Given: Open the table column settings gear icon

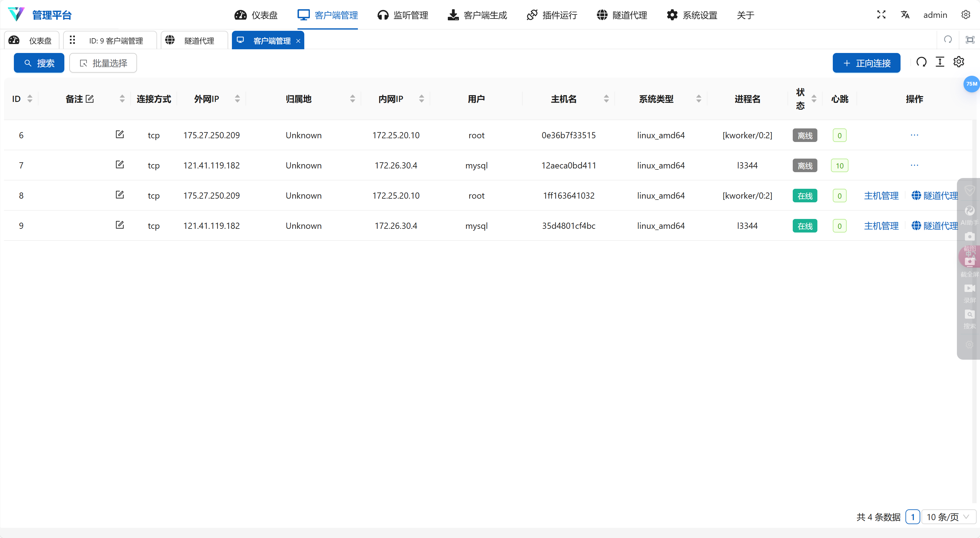Looking at the screenshot, I should [958, 62].
